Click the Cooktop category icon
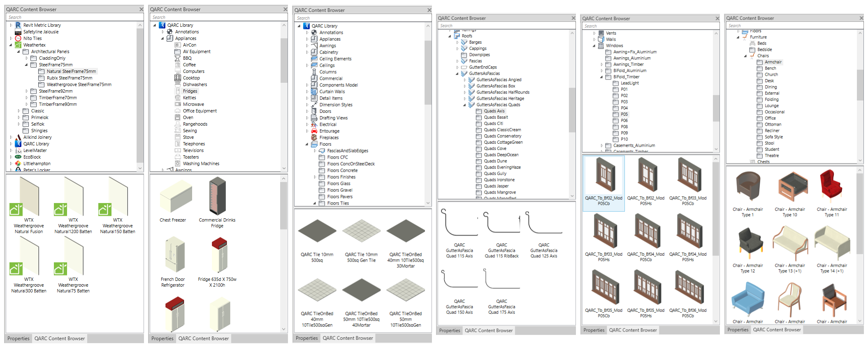 tap(178, 78)
